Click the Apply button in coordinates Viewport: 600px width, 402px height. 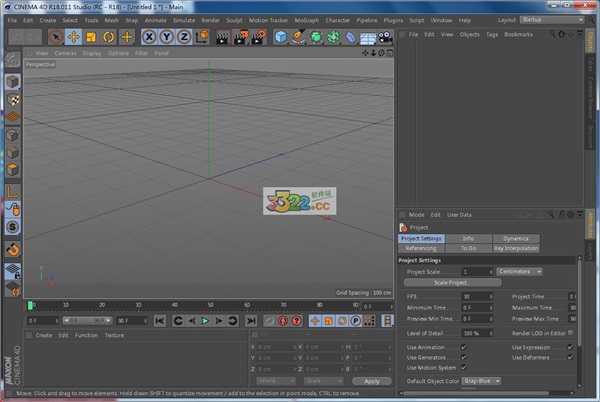(372, 381)
